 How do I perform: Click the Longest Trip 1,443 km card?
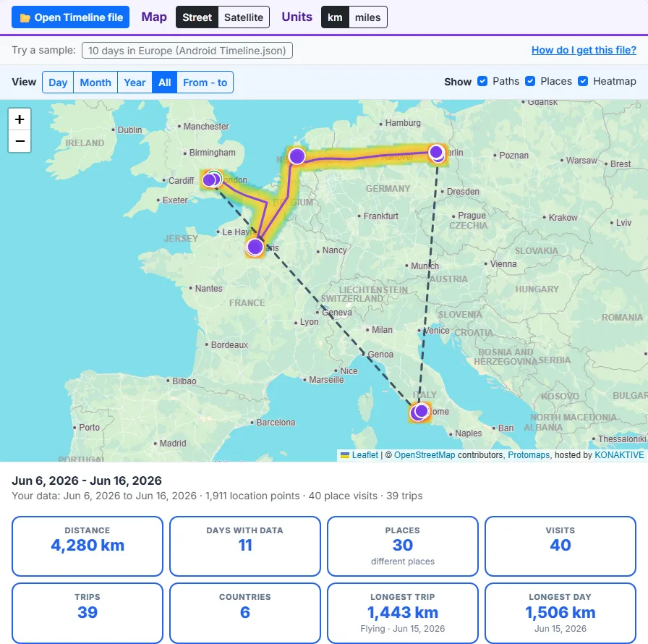pyautogui.click(x=403, y=613)
